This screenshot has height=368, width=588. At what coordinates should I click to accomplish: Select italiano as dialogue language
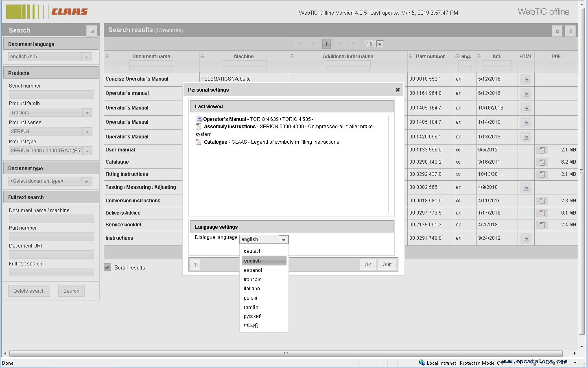coord(264,289)
